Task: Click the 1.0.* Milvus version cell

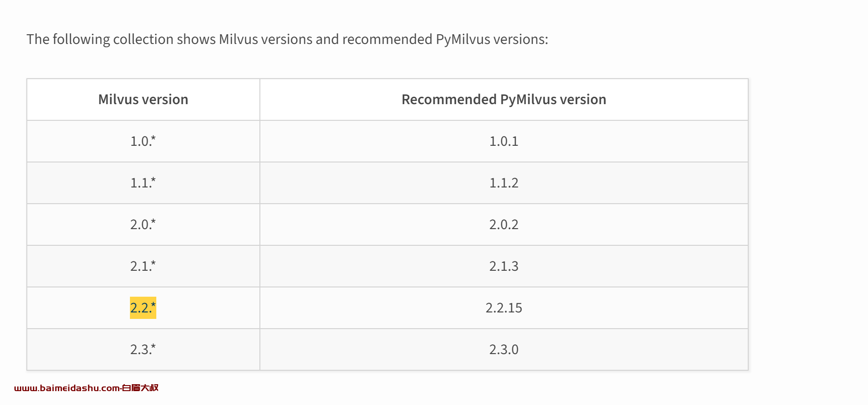Action: pyautogui.click(x=143, y=141)
